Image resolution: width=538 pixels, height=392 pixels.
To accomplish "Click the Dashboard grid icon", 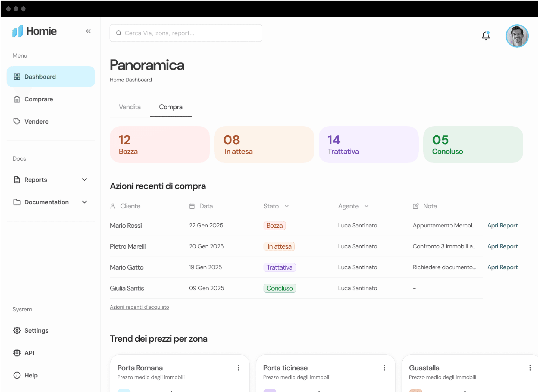I will 17,77.
